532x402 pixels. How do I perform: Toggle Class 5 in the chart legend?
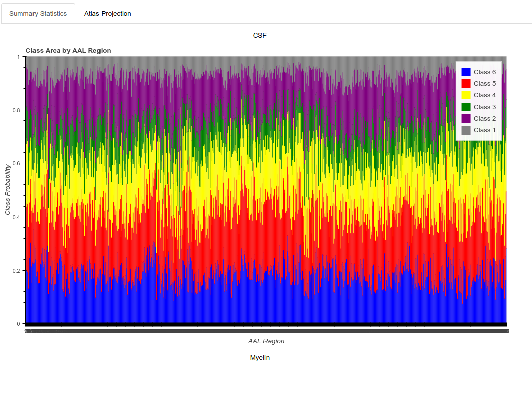click(x=484, y=83)
